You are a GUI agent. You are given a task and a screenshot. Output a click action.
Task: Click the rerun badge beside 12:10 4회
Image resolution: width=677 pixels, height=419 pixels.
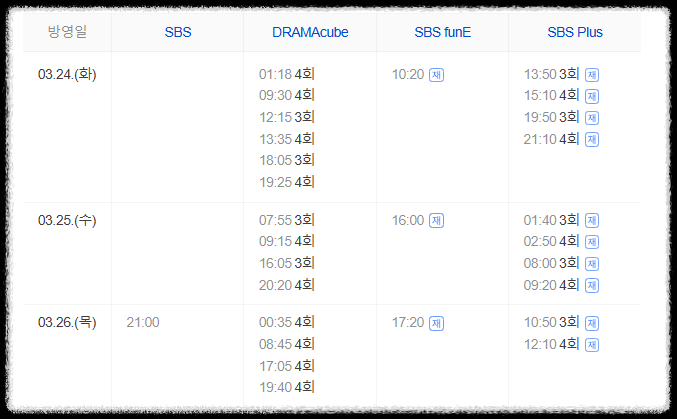coord(592,345)
